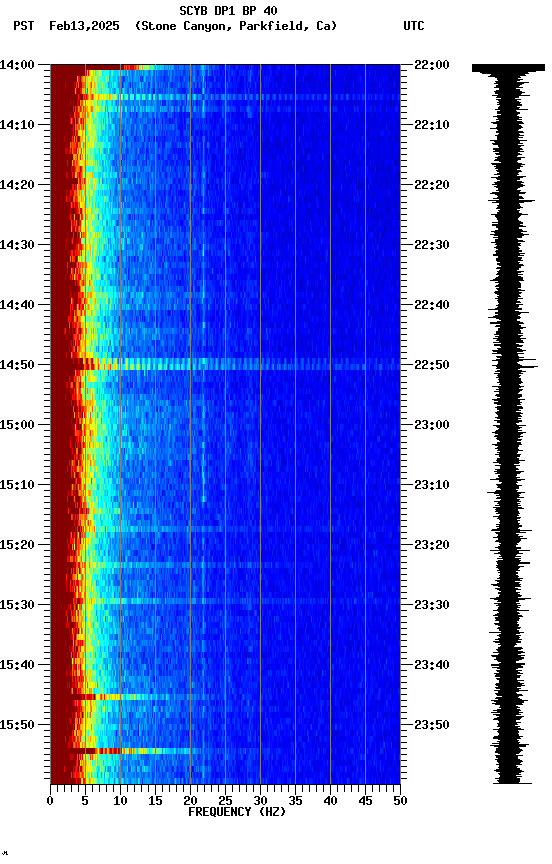This screenshot has height=864, width=552.
Task: Click the 'PST' timezone label
Action: tap(24, 26)
